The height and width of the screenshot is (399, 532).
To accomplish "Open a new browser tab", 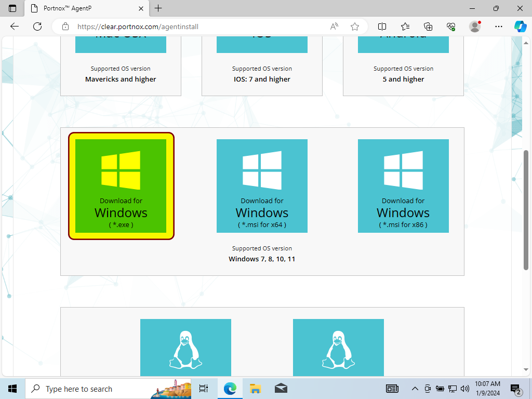I will point(158,8).
